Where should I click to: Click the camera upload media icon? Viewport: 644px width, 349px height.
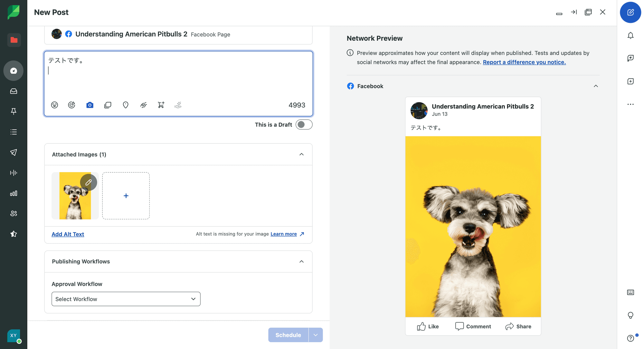(90, 105)
